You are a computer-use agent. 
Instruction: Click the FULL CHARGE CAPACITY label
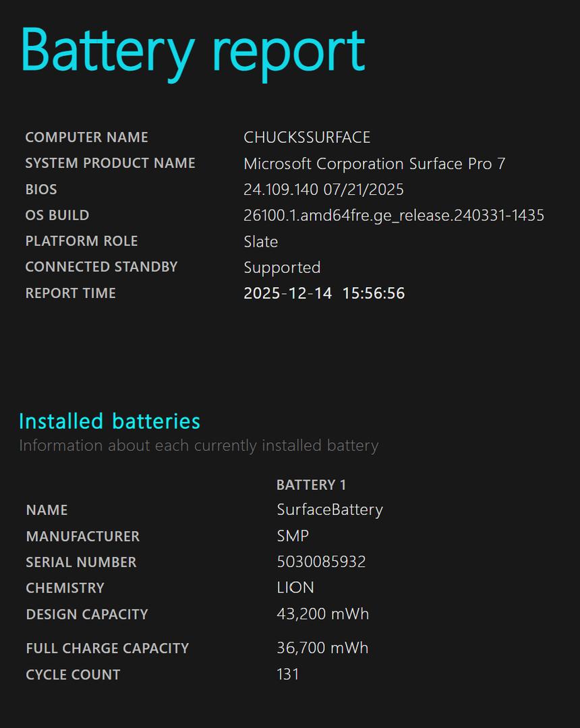click(x=107, y=648)
